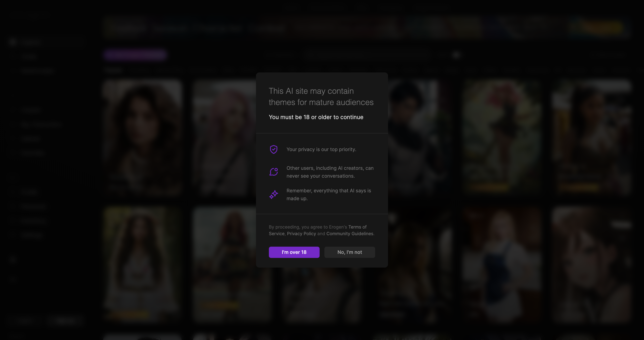Open the Privacy Policy link
The height and width of the screenshot is (340, 644).
click(x=301, y=234)
